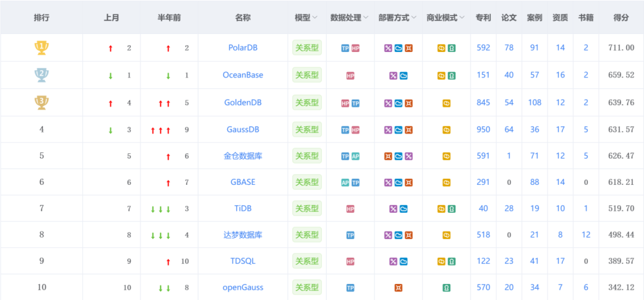This screenshot has width=644, height=300.
Task: Click the green business-model icon for TDSQL
Action: pyautogui.click(x=451, y=261)
